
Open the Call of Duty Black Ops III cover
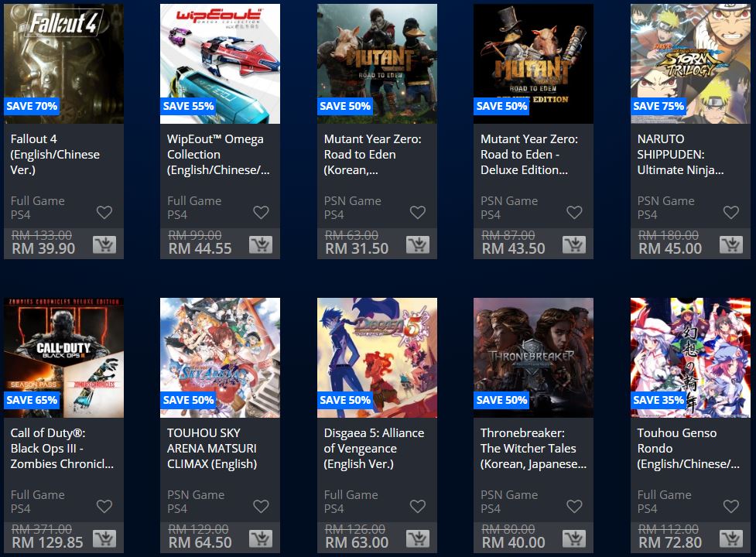pos(63,357)
